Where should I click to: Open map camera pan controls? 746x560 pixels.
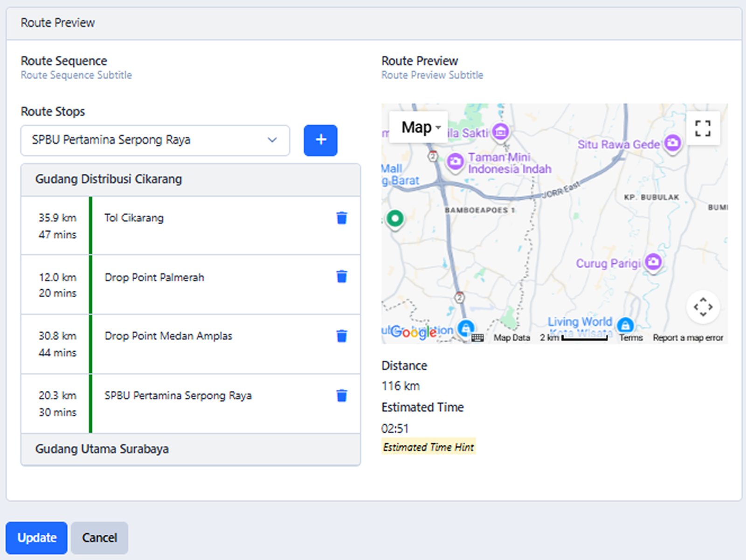click(703, 307)
